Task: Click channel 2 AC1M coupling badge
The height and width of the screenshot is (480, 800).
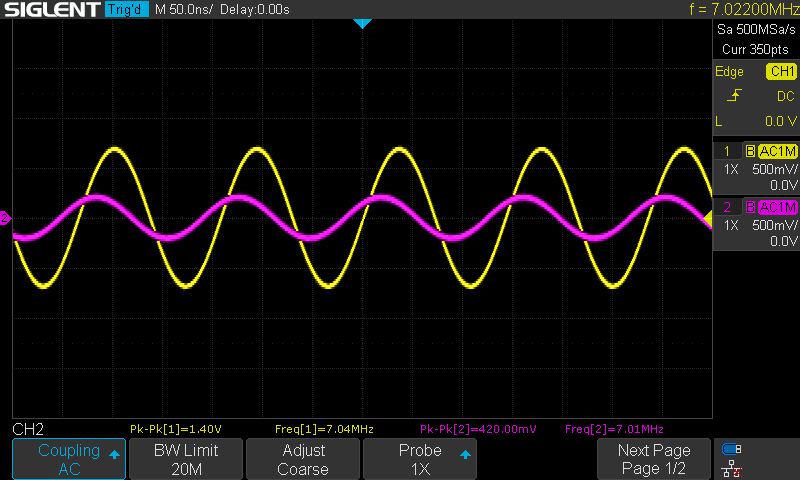Action: (x=778, y=207)
